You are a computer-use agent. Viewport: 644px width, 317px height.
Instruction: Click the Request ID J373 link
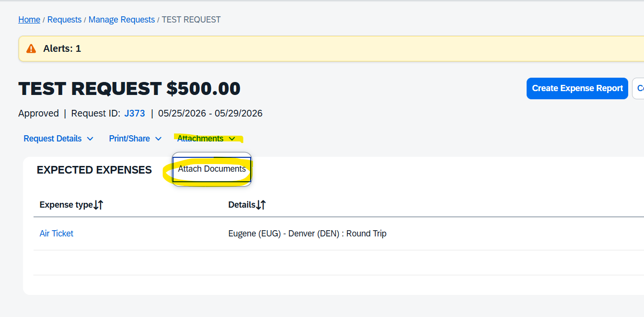[135, 113]
